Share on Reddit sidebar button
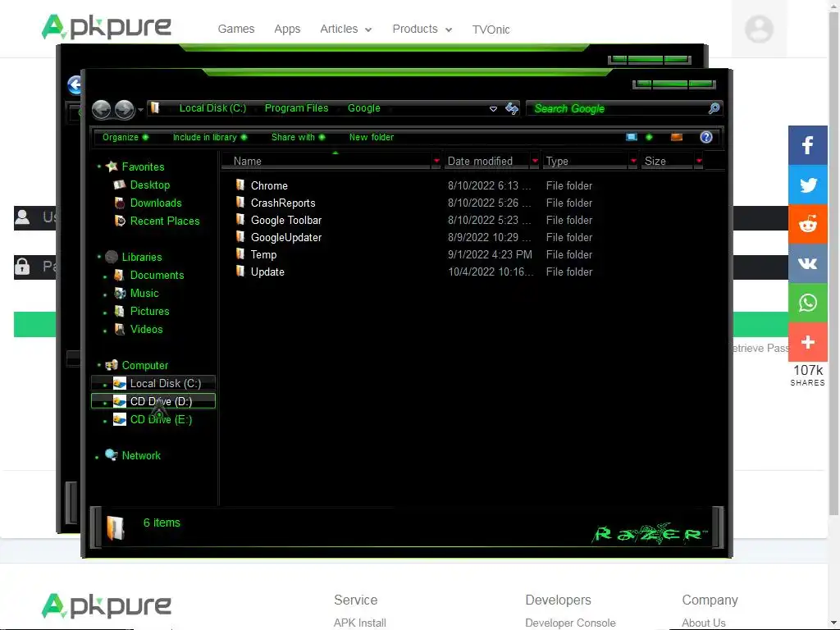This screenshot has width=840, height=630. pos(808,224)
